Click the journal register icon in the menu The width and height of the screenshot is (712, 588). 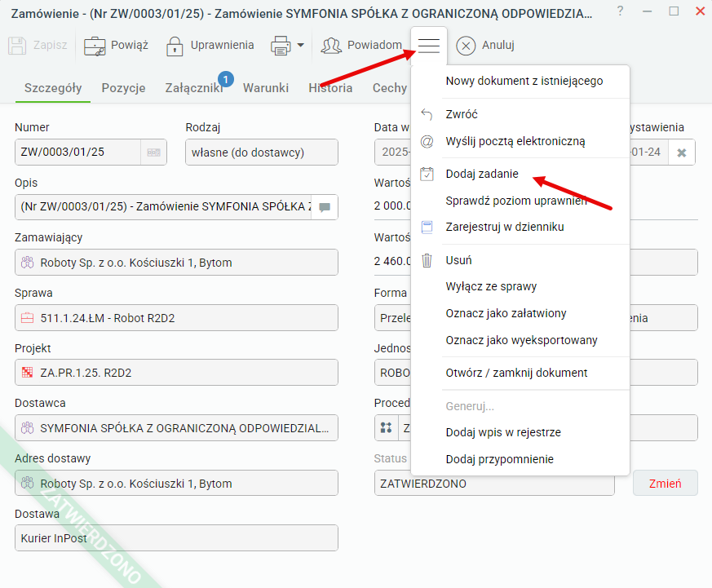click(427, 227)
